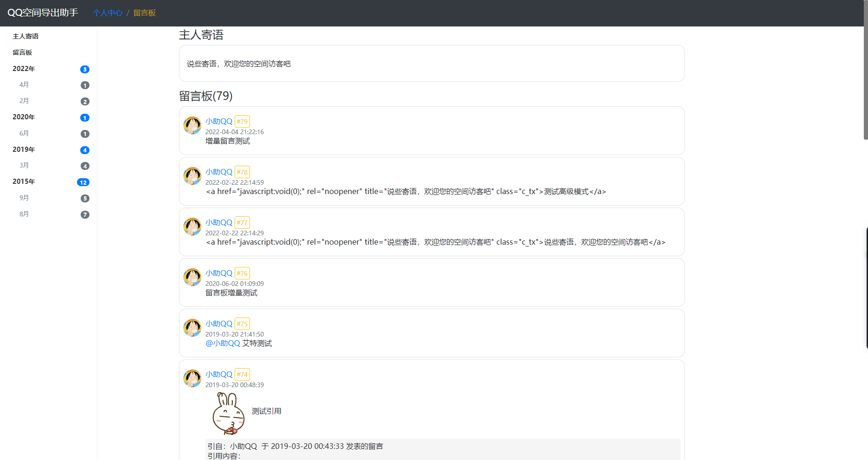Click the count badge 3 beside 2022年
The height and width of the screenshot is (460, 868).
(85, 69)
